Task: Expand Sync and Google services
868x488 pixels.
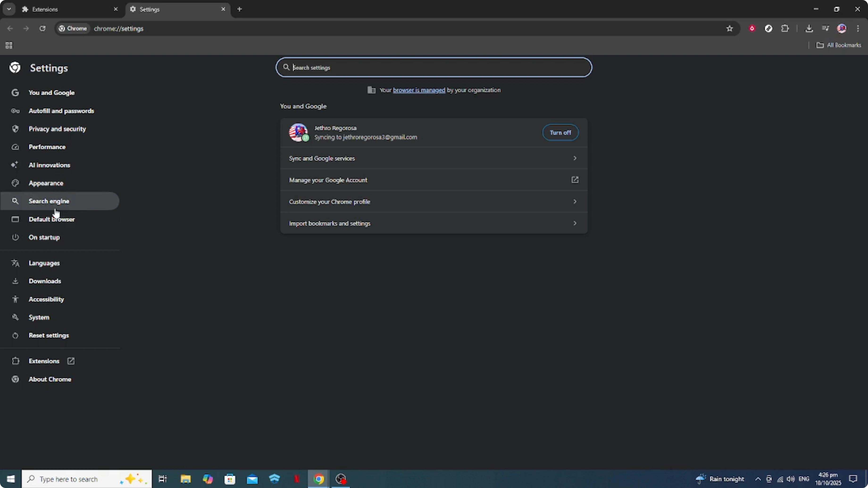Action: point(434,158)
